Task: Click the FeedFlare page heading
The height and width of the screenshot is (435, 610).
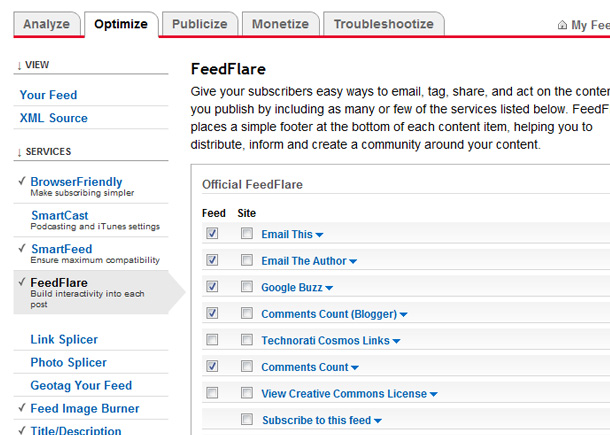Action: 228,69
